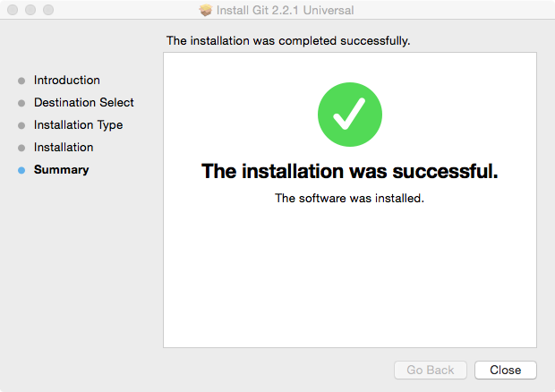The height and width of the screenshot is (392, 555).
Task: Click the Close button
Action: [x=505, y=370]
